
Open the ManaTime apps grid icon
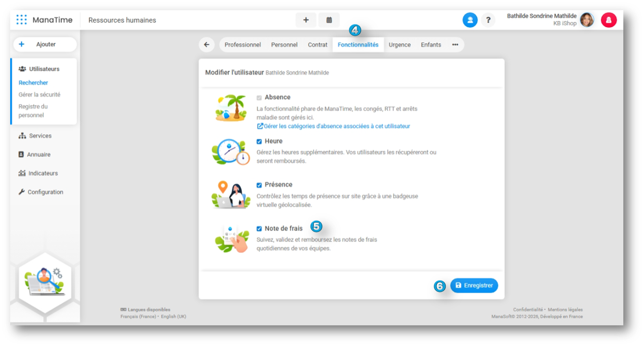(x=21, y=20)
